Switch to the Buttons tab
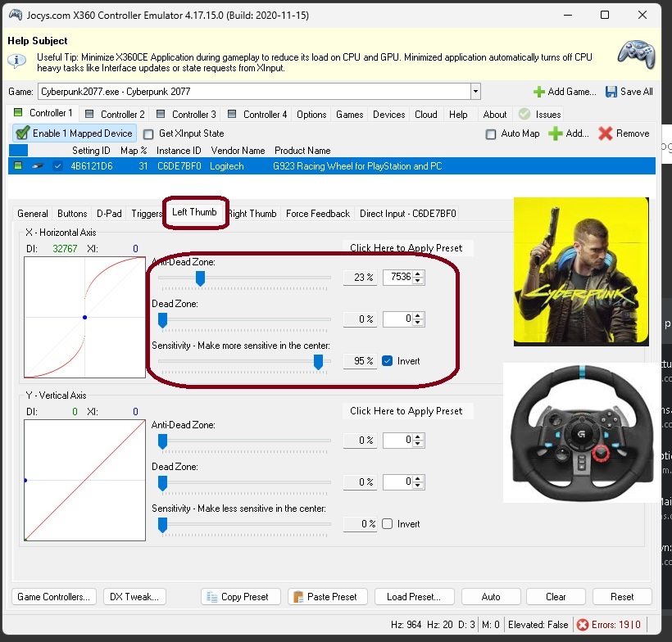 [x=72, y=214]
